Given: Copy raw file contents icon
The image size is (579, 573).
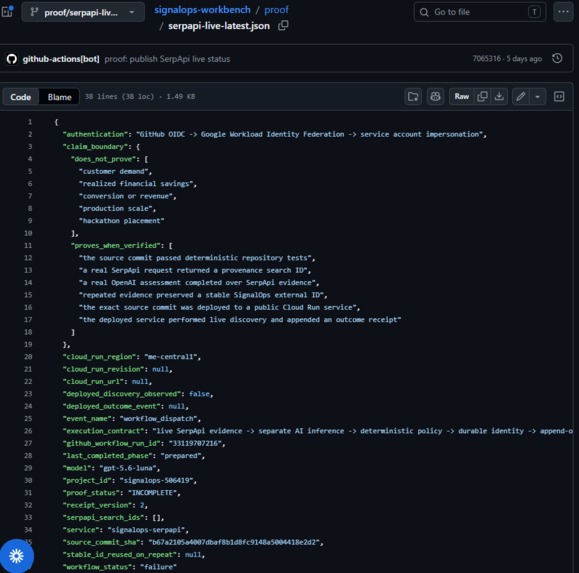Looking at the screenshot, I should (x=482, y=97).
